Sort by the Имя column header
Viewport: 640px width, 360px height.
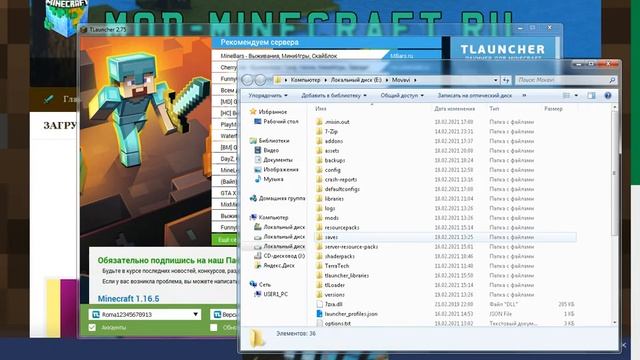tap(321, 109)
